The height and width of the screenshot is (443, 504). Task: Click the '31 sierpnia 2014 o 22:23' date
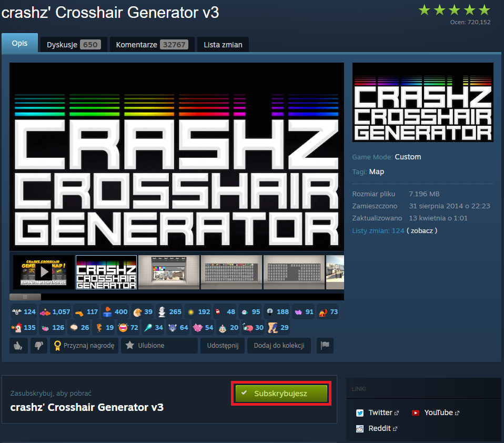[x=449, y=206]
